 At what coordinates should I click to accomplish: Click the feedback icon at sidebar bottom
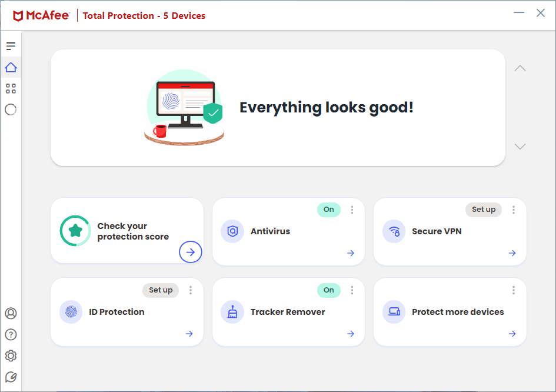click(11, 377)
